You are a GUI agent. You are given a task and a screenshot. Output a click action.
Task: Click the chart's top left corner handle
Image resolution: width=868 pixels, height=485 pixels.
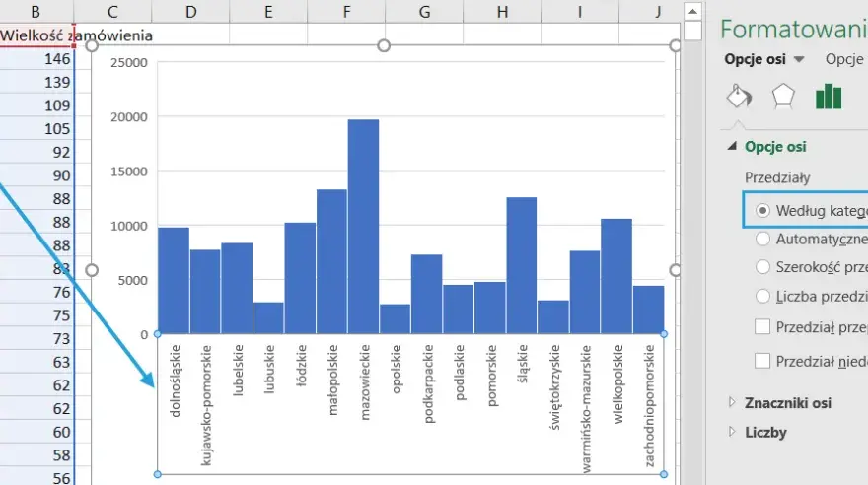(92, 45)
